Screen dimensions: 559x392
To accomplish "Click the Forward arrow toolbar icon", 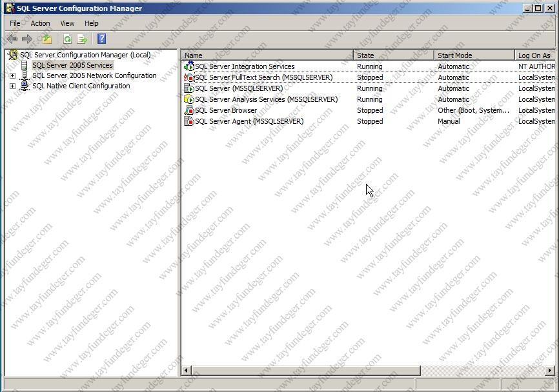I will (26, 39).
